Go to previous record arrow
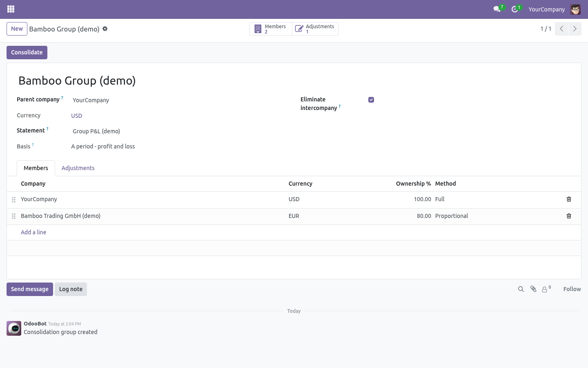 point(561,29)
